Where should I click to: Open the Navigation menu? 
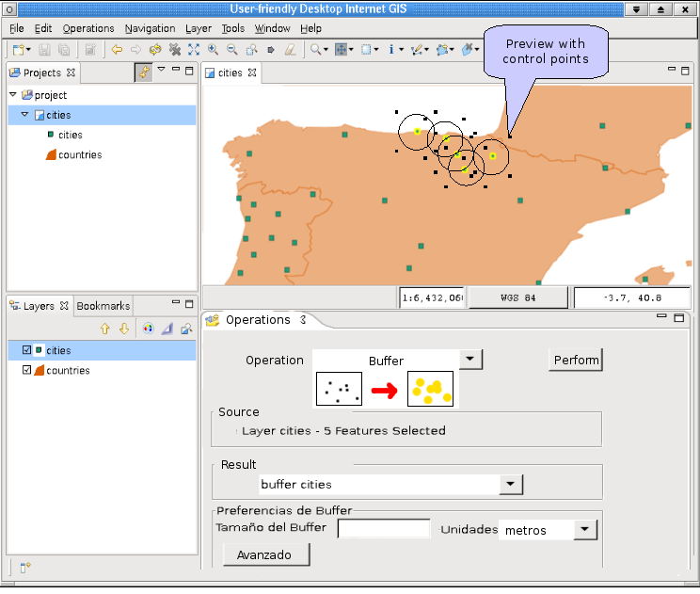coord(150,28)
